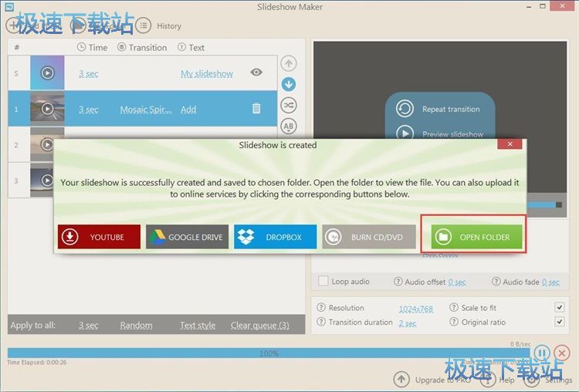Click the Time column header
The height and width of the screenshot is (392, 579).
point(93,47)
